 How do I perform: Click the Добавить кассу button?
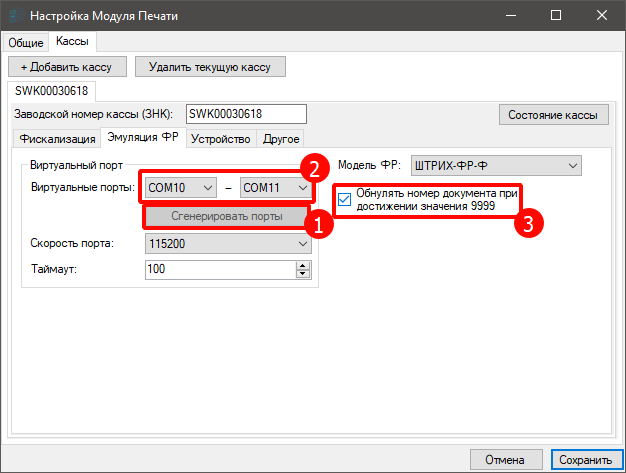point(68,66)
